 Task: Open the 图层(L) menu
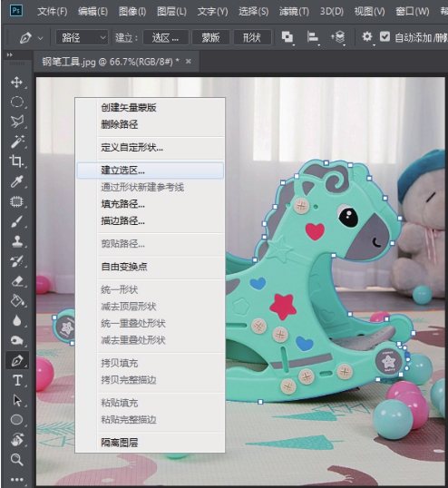point(171,12)
